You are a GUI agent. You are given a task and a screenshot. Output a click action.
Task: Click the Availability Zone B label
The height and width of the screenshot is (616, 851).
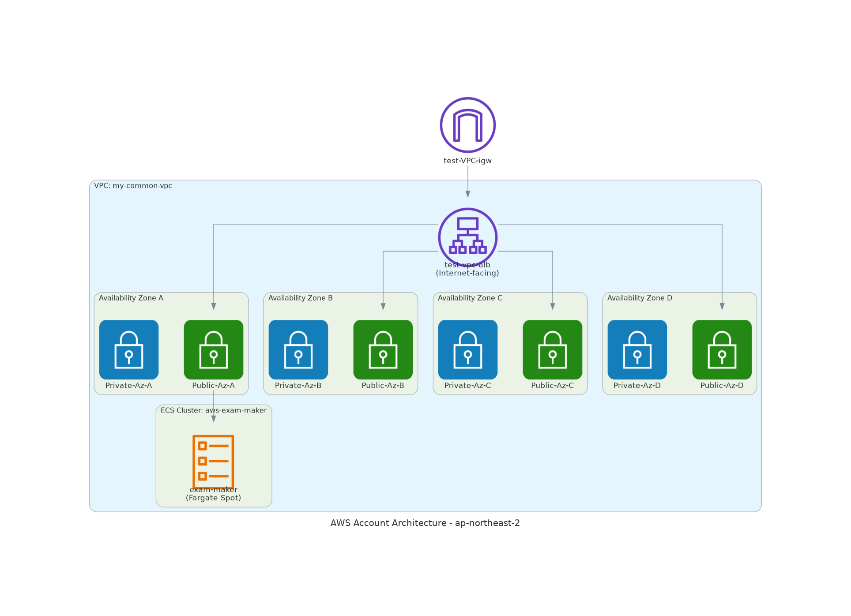pyautogui.click(x=300, y=298)
